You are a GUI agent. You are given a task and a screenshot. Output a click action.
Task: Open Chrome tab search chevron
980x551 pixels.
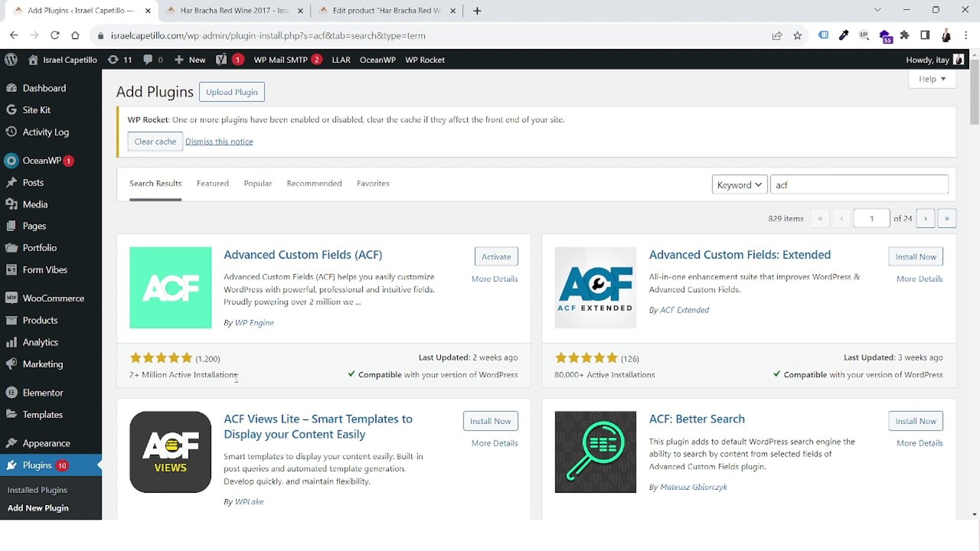(x=877, y=10)
